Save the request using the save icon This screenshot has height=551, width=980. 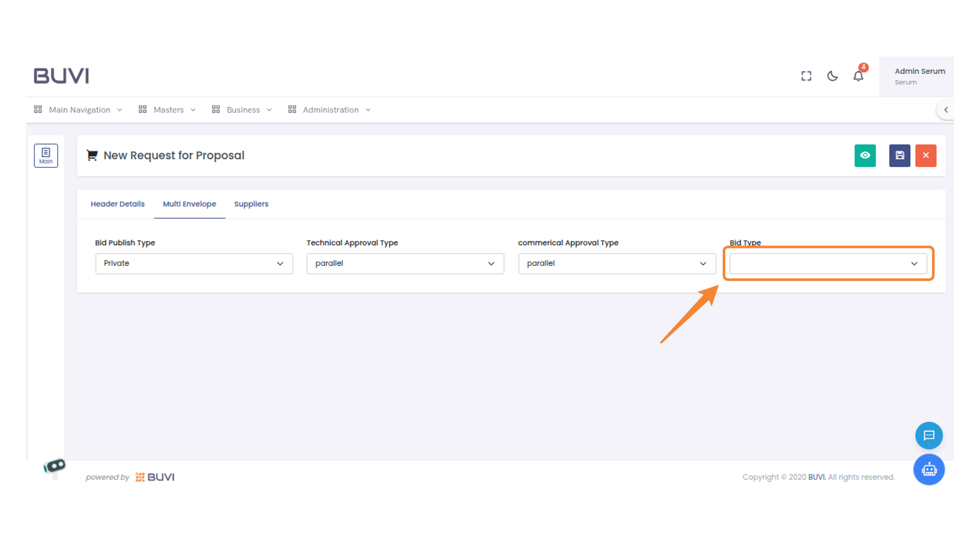tap(899, 156)
